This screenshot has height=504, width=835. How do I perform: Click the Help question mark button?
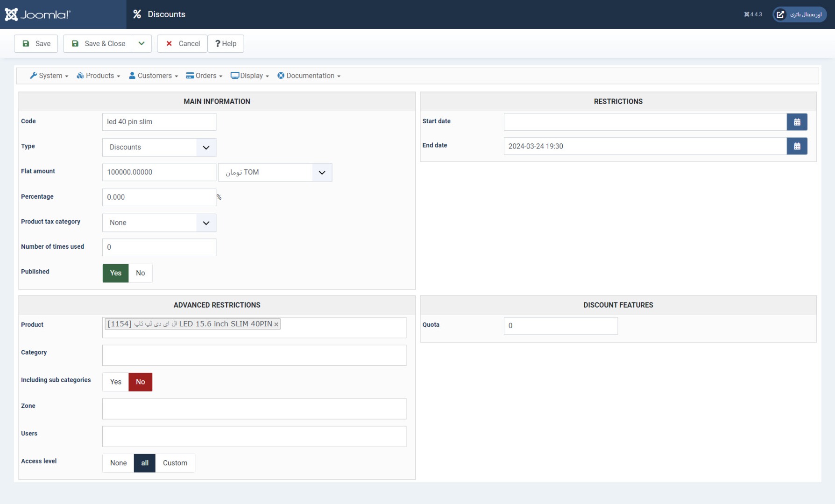pos(226,44)
